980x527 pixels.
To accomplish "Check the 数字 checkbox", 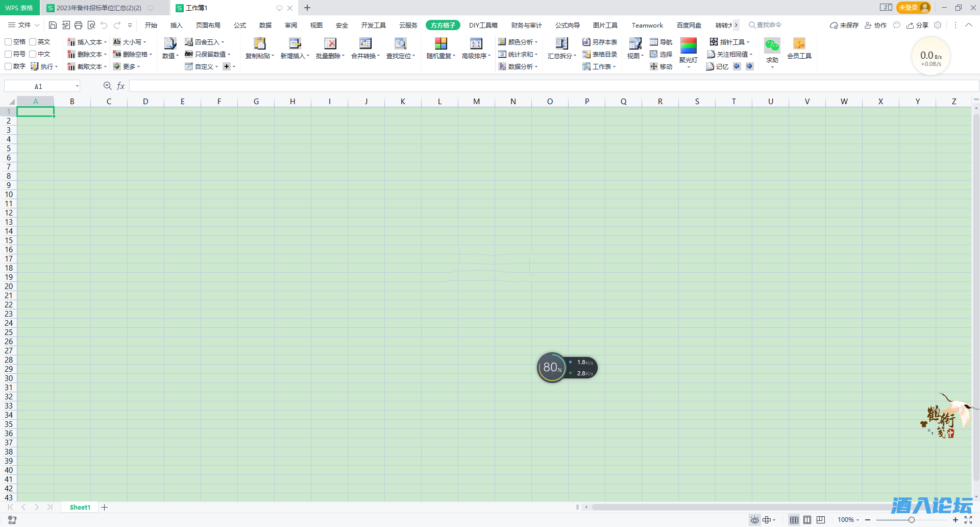I will click(8, 66).
